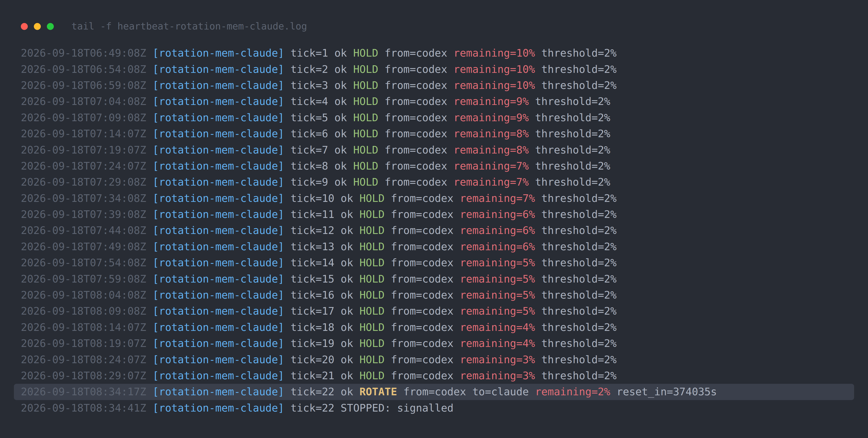Click 'remaining=3%' on the tick=20 line

498,360
